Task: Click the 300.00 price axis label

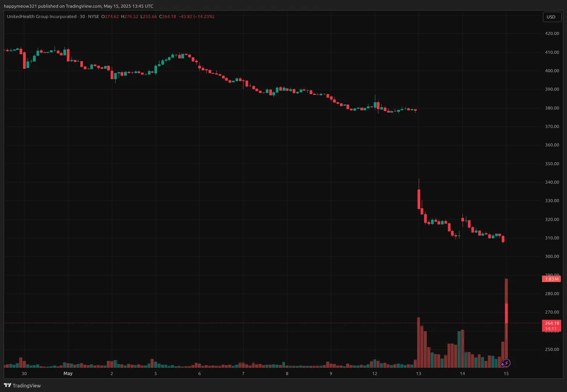Action: 552,256
